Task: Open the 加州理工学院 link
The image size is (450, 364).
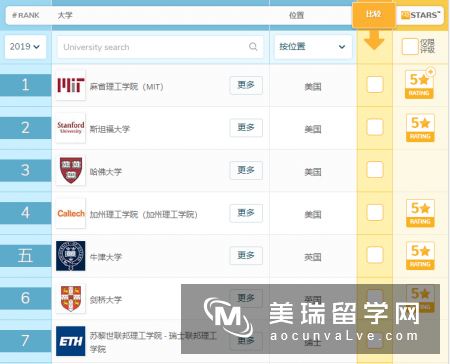Action: (144, 215)
